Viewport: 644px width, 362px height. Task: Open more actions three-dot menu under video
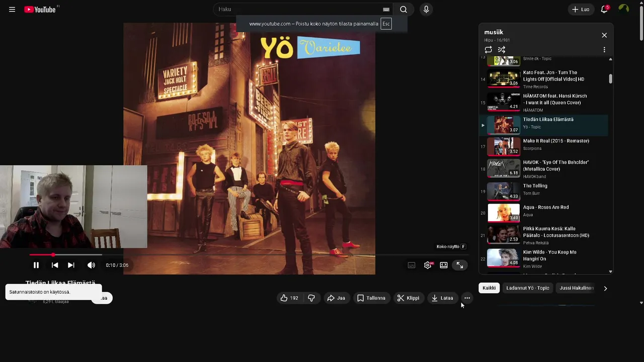(467, 298)
